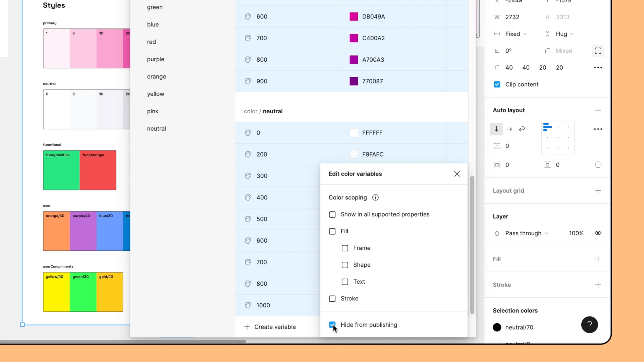Add a Layout grid with plus icon
Viewport: 644px width, 362px height.
point(598,191)
